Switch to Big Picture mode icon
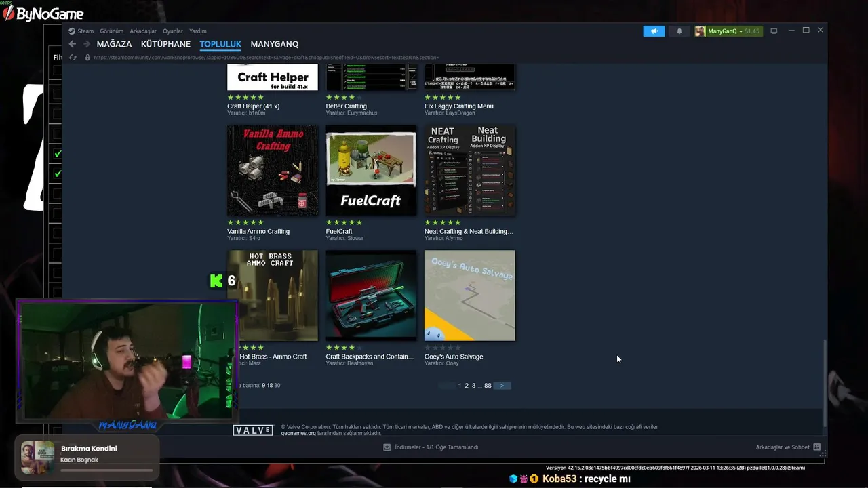The height and width of the screenshot is (488, 868). tap(774, 30)
